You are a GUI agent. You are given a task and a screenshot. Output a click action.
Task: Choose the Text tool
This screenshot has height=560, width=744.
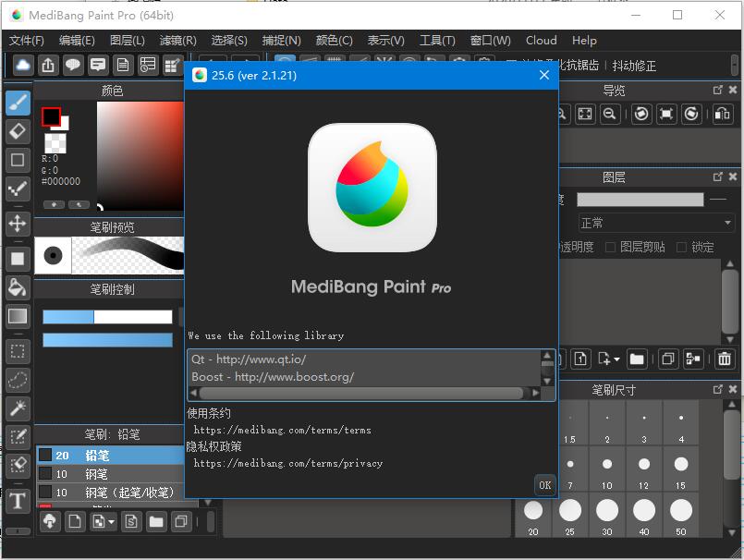(x=18, y=501)
